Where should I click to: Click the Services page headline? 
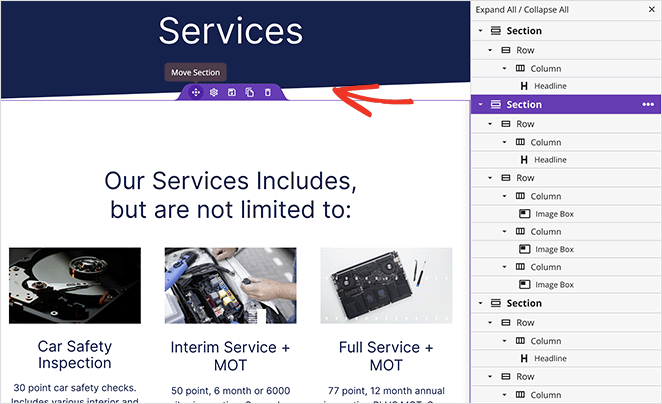[230, 30]
